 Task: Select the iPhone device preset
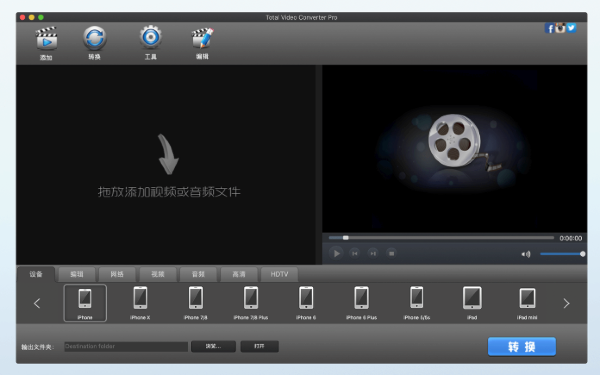(85, 303)
